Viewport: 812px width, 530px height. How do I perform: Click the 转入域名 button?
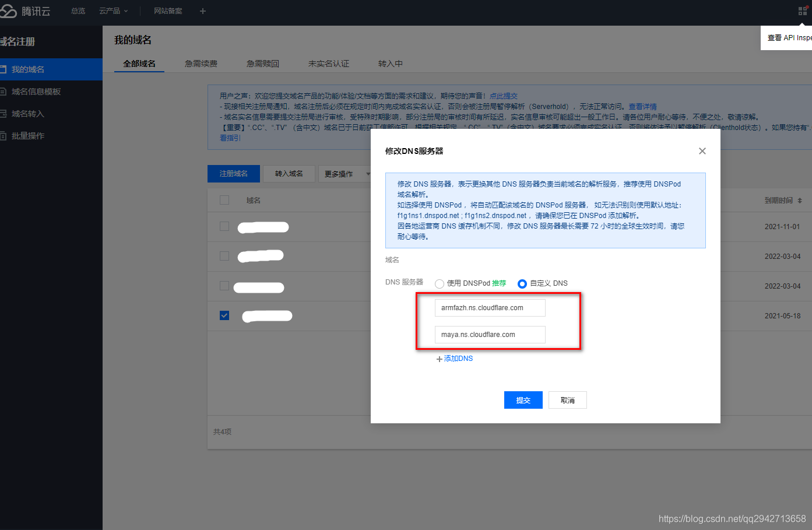pyautogui.click(x=289, y=174)
